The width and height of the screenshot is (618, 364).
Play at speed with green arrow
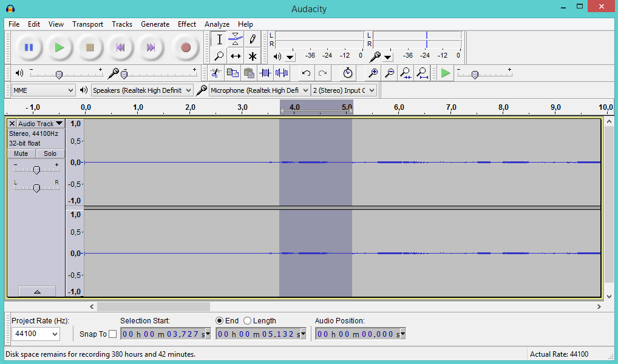point(446,73)
